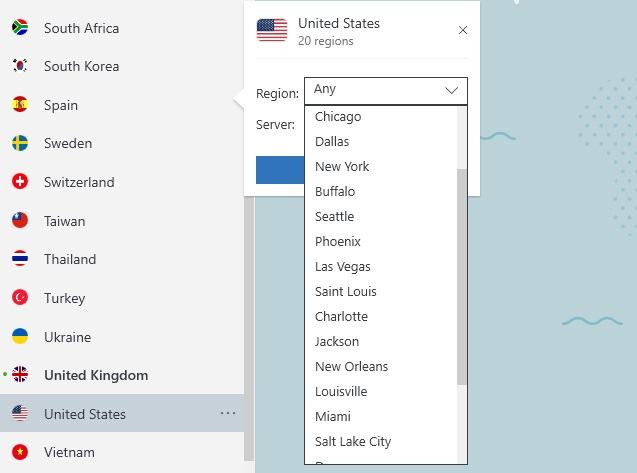
Task: Click the South Korea flag icon
Action: (x=20, y=65)
